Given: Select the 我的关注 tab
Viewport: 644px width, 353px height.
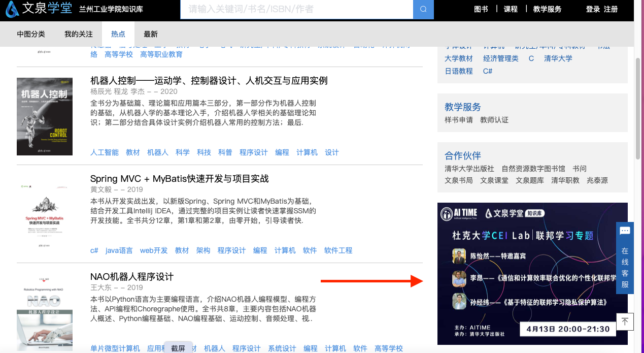Looking at the screenshot, I should coord(79,34).
